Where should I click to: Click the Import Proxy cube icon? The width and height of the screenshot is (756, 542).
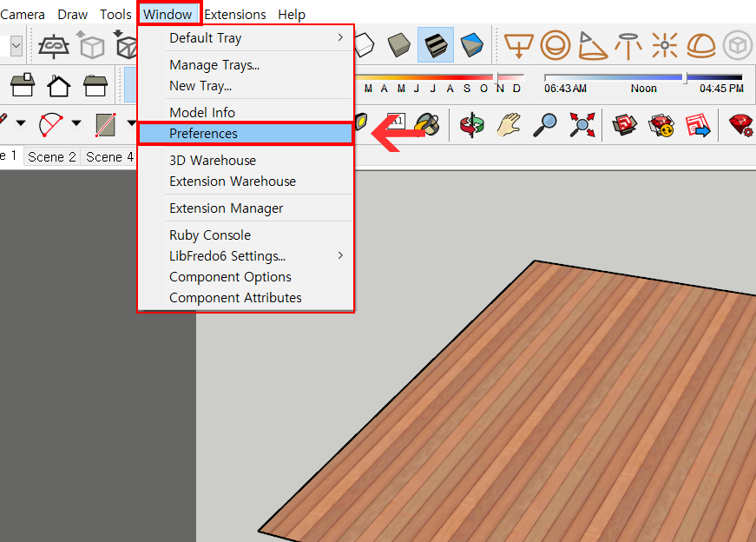tap(127, 45)
